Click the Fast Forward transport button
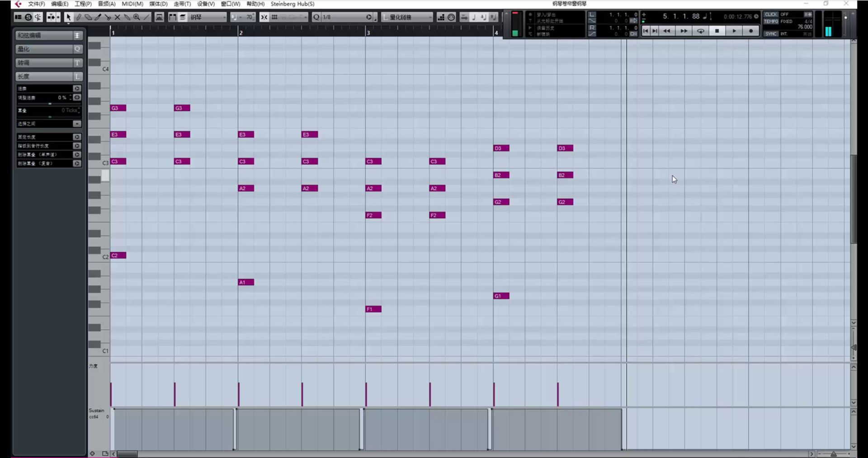This screenshot has height=458, width=868. tap(684, 31)
